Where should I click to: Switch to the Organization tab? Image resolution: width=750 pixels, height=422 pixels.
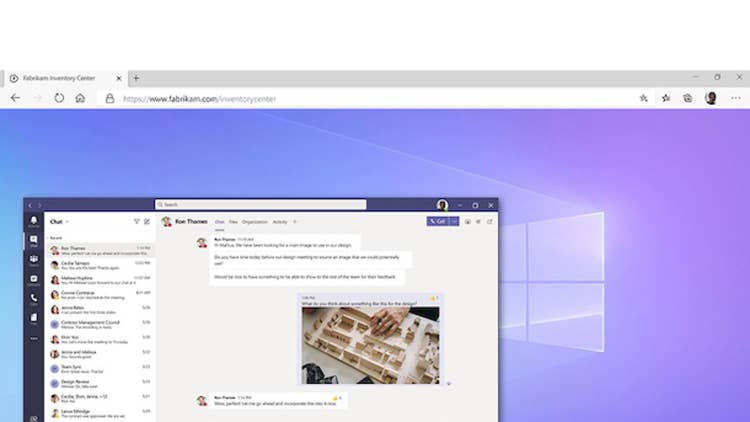pyautogui.click(x=254, y=221)
